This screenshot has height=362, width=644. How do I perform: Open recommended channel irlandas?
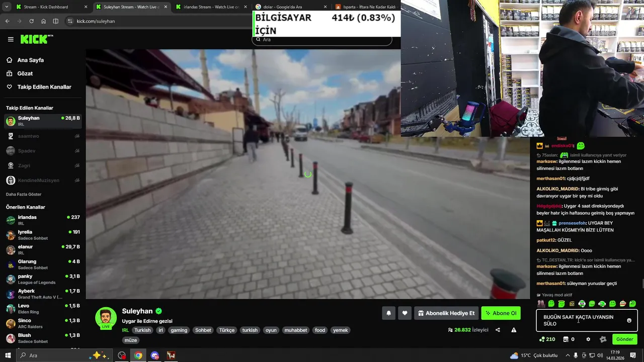(x=43, y=220)
